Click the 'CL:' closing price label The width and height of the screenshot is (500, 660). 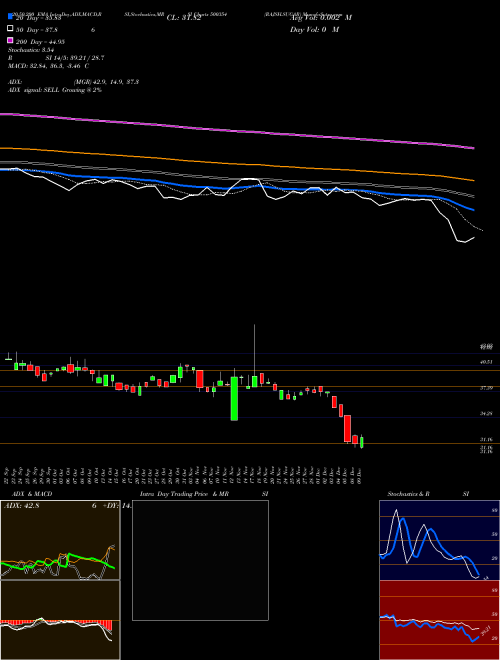click(x=184, y=18)
